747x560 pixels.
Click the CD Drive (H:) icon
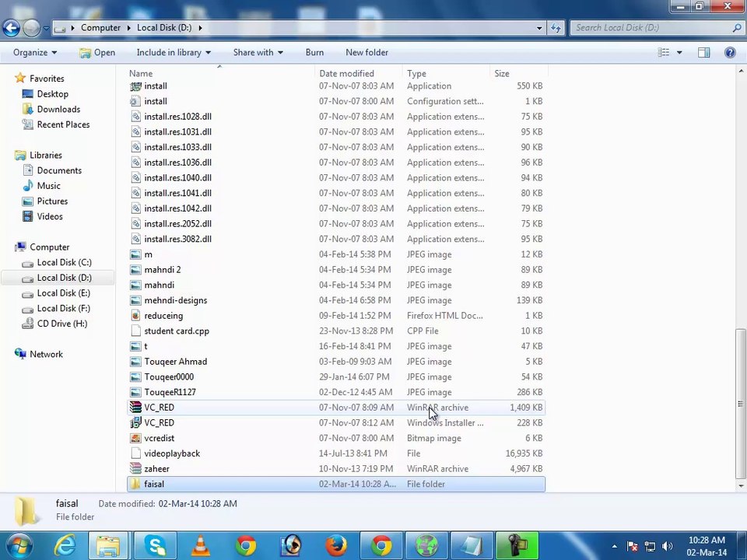point(28,324)
